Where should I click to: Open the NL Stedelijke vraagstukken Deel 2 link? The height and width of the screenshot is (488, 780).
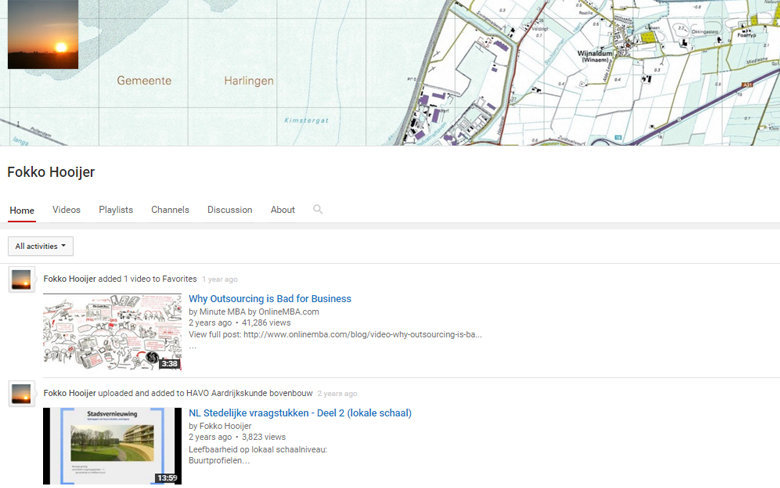pos(300,413)
